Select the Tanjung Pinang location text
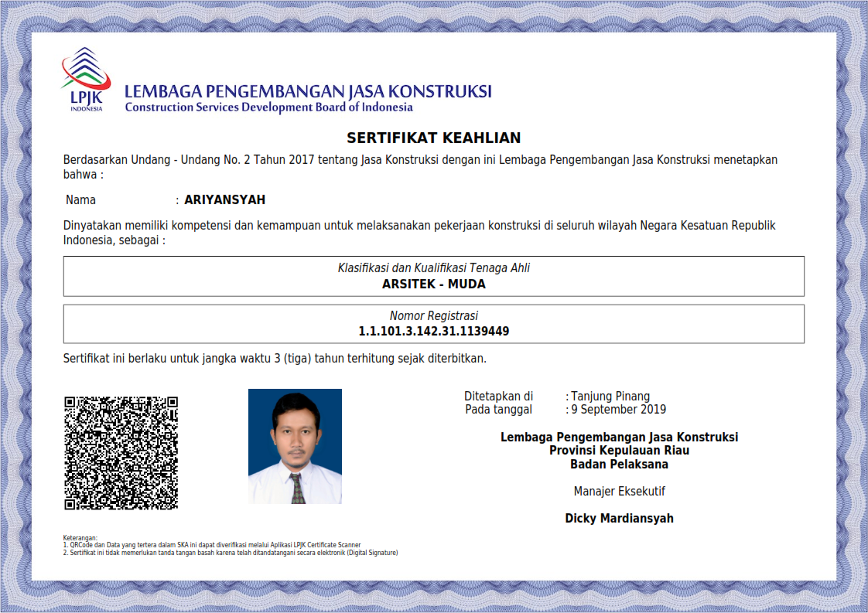Viewport: 868px width, 613px height. [x=610, y=397]
